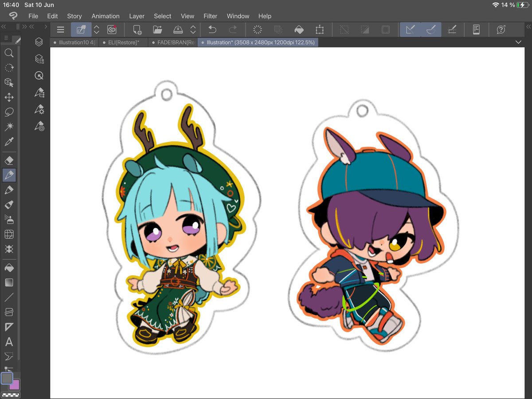Toggle snap to grid

tap(452, 30)
